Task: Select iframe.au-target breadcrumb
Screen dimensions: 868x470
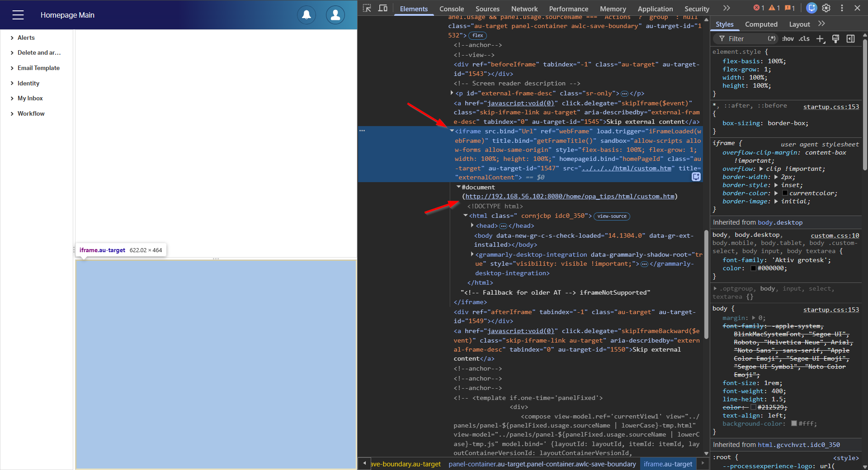Action: (668, 464)
